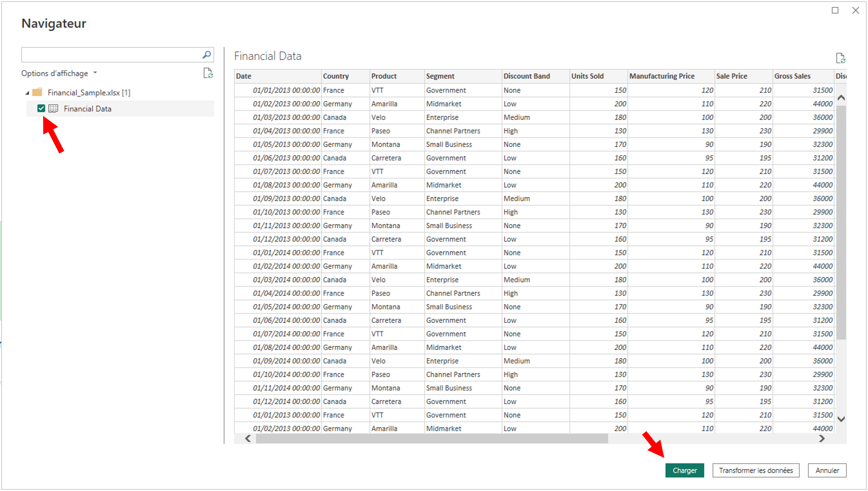The width and height of the screenshot is (868, 491).
Task: Click the preview refresh icon top right
Action: coord(840,58)
